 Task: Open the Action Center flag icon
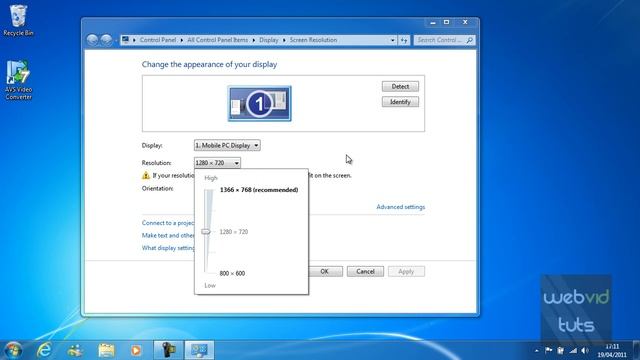pyautogui.click(x=549, y=350)
